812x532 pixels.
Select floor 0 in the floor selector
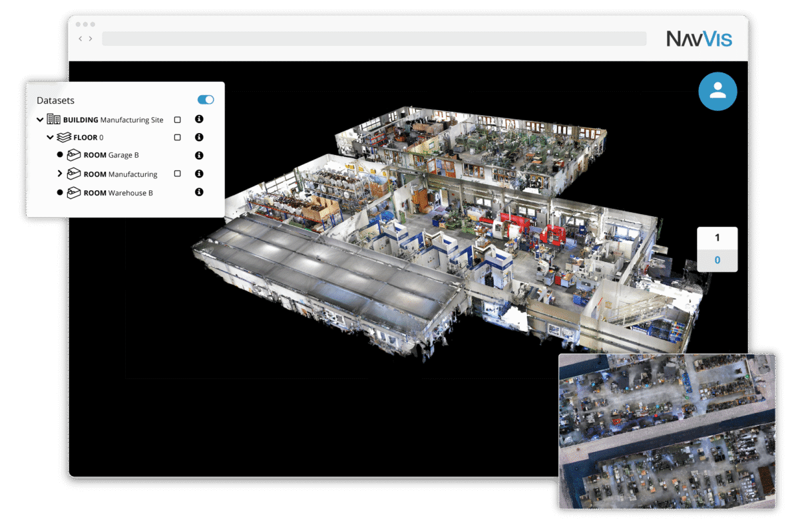pos(717,260)
